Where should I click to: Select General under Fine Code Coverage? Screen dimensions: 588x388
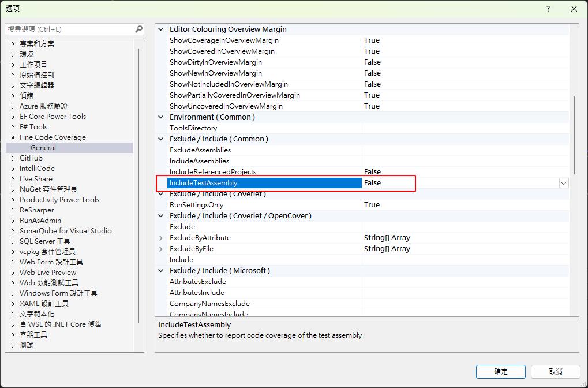(x=43, y=148)
